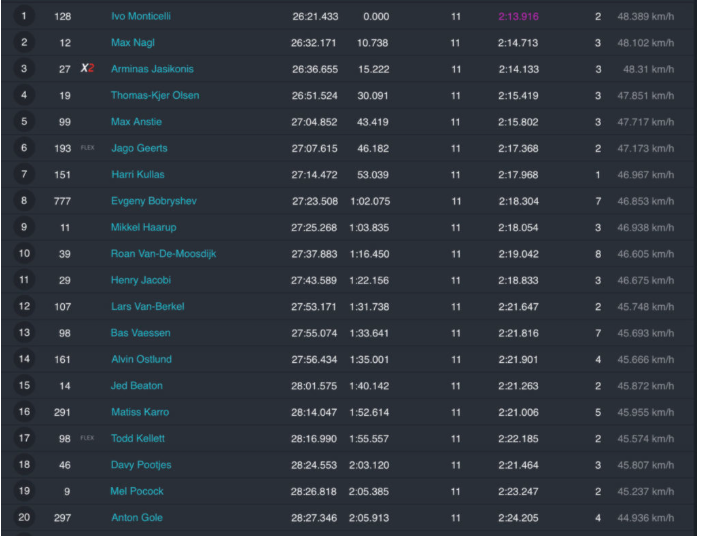Select the position 5 circle badge

click(24, 122)
